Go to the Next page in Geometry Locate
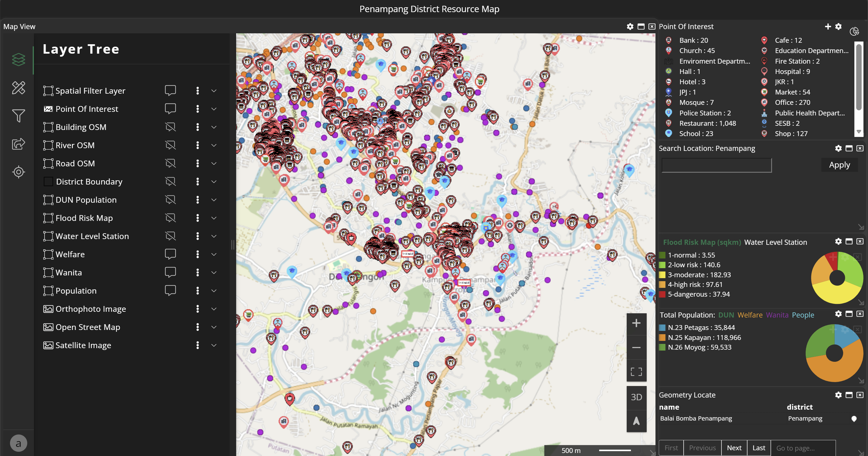The image size is (868, 456). pos(734,448)
